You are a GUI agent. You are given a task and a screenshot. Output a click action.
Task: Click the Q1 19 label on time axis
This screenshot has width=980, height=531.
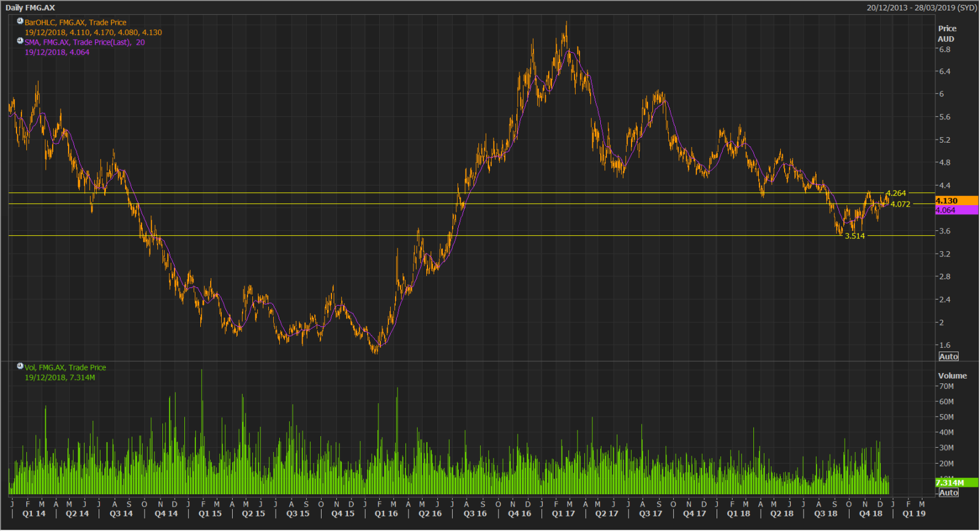click(x=914, y=514)
